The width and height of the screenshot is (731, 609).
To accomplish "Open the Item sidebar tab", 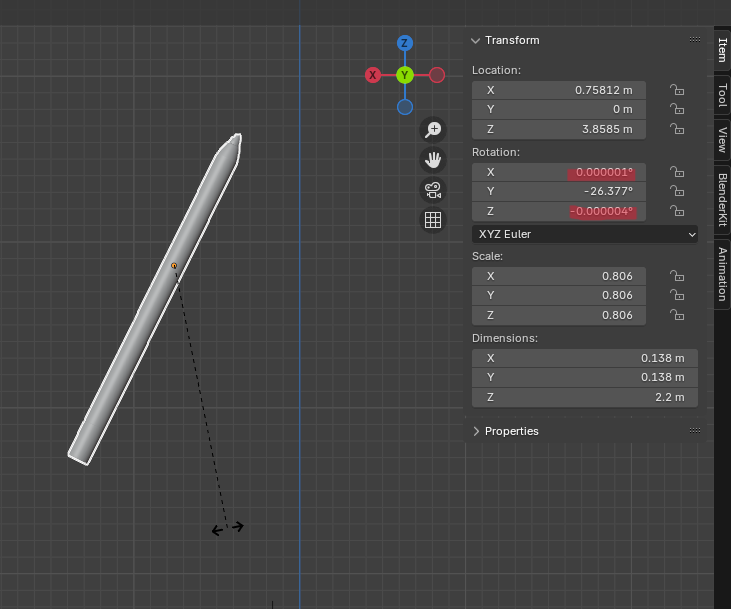I will click(x=722, y=50).
